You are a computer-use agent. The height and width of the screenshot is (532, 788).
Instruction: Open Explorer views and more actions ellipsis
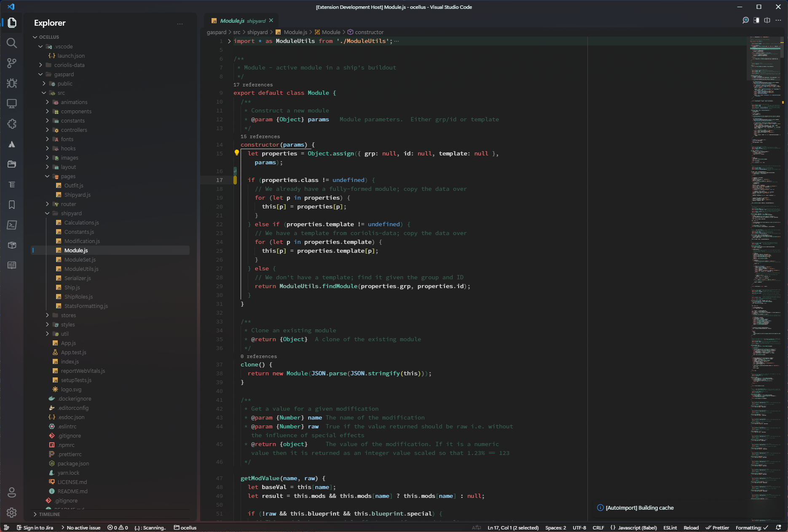(x=180, y=24)
